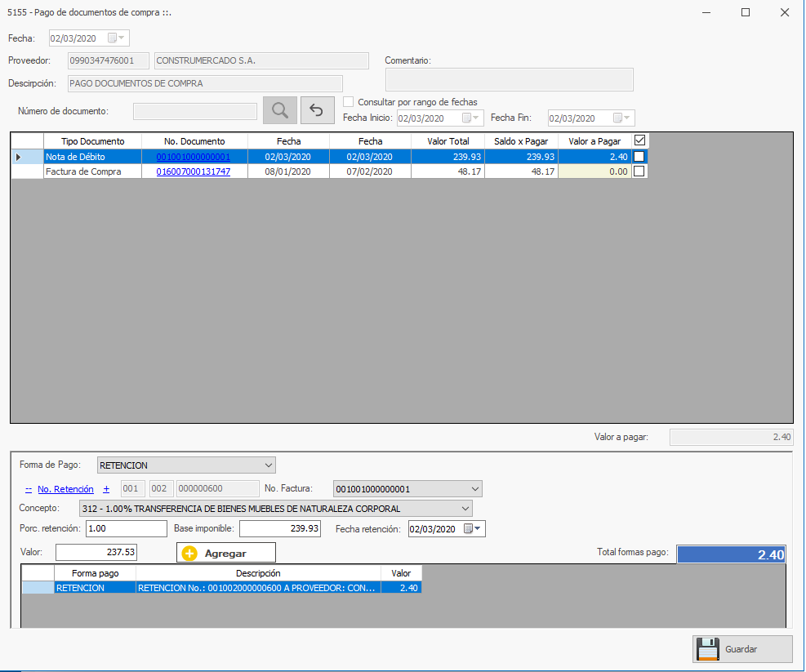Click the Guardar floppy disk button
This screenshot has width=806, height=672.
coord(742,649)
